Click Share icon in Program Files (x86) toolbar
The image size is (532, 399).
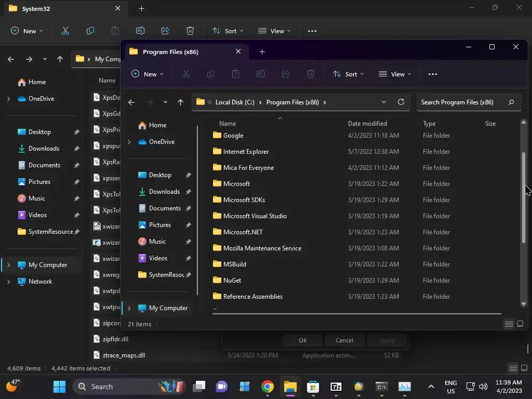(286, 74)
